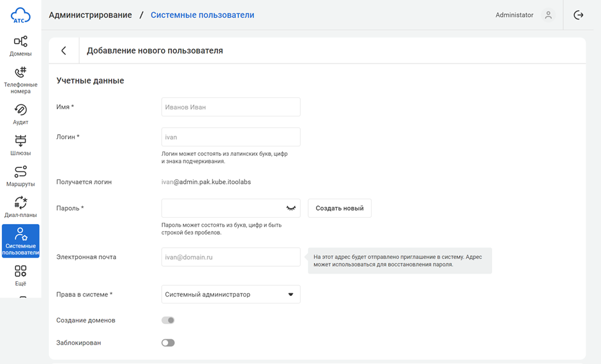The height and width of the screenshot is (364, 601).
Task: Open the Domains section in sidebar
Action: pyautogui.click(x=20, y=46)
